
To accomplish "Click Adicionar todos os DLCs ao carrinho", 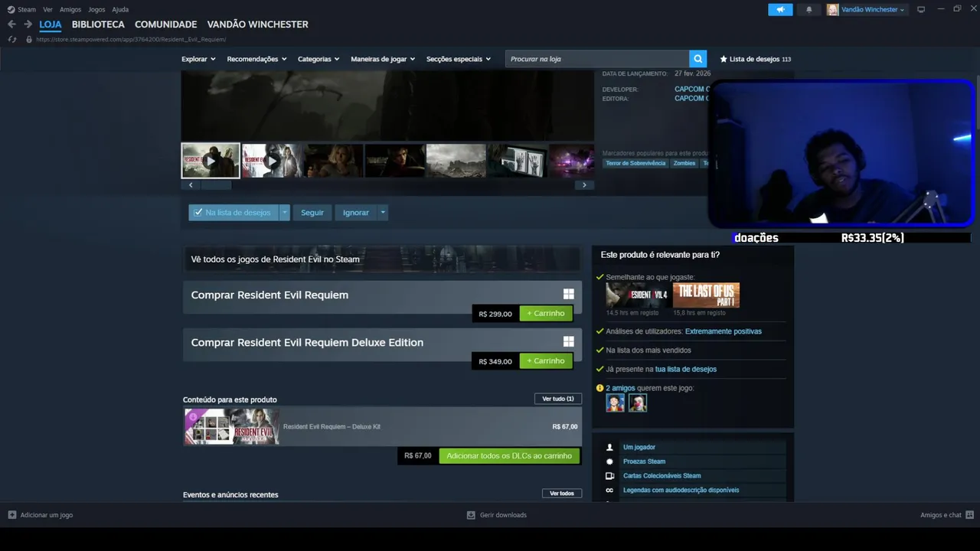I will [509, 455].
